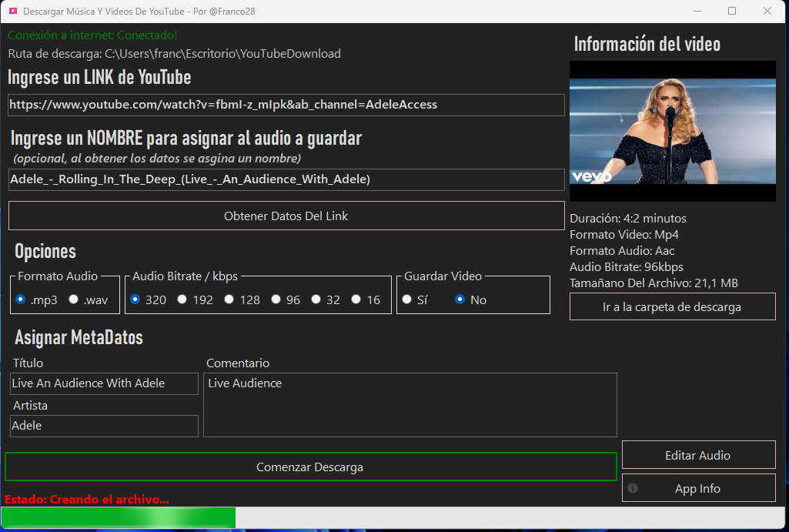Click the 'Información del video' heading

(x=647, y=45)
